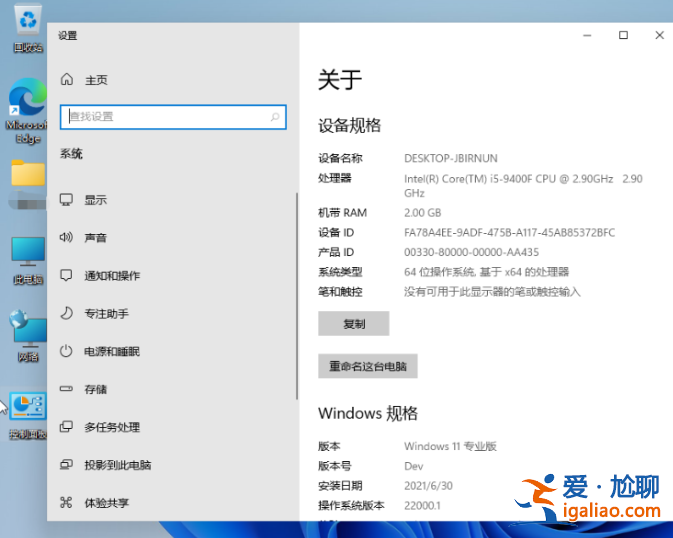
Task: Click the product ID 00330-80000-00000-AA435
Action: pos(471,252)
